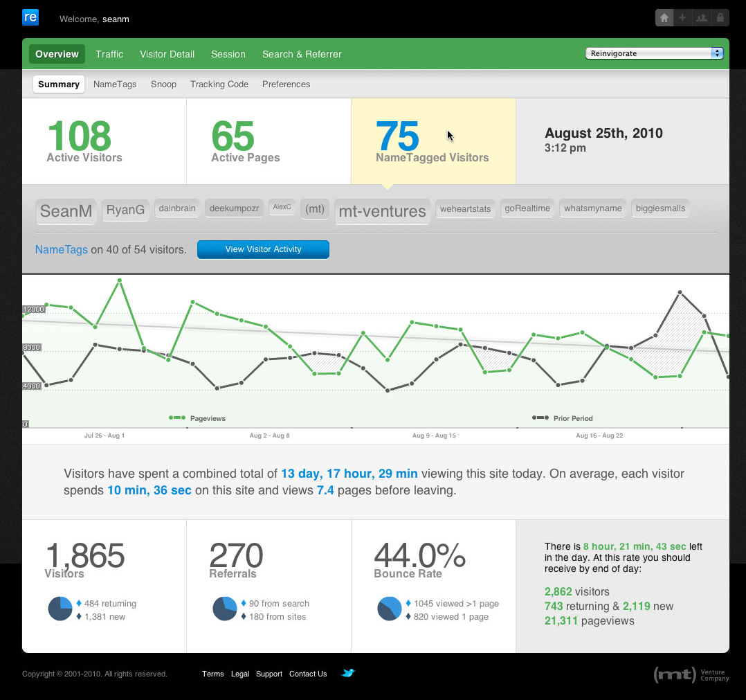
Task: Open the Support link in footer
Action: [x=269, y=674]
